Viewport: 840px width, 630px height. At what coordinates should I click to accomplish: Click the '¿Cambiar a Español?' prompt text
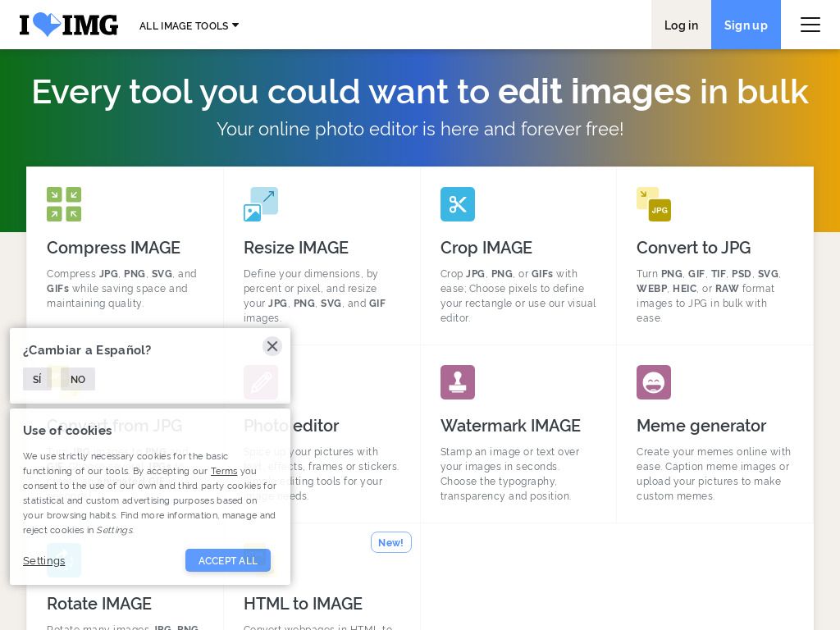[x=87, y=349]
